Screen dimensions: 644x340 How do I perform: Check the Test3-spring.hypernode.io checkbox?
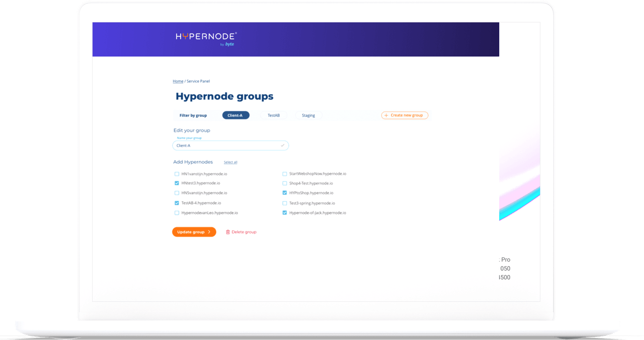point(284,202)
